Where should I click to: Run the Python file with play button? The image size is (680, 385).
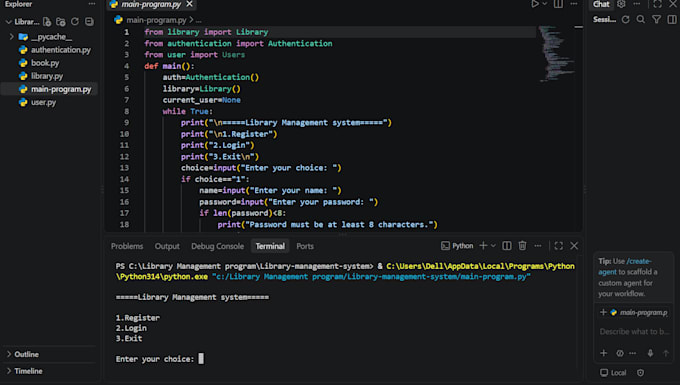pos(535,4)
